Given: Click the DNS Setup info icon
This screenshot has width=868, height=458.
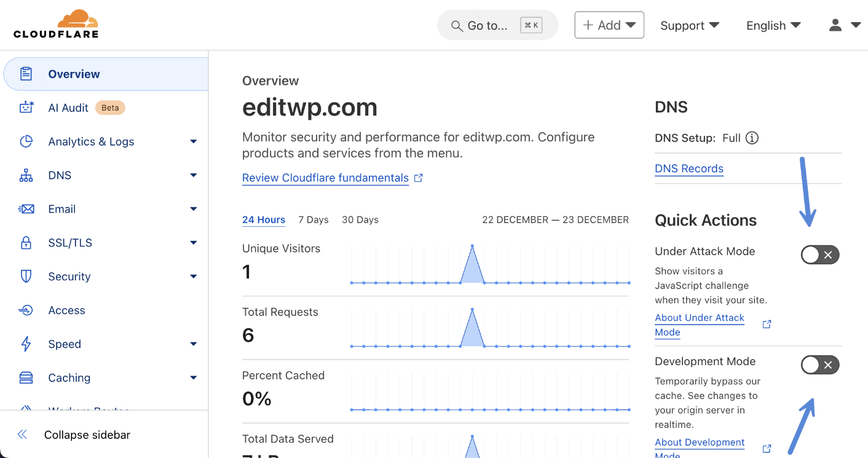Looking at the screenshot, I should click(751, 138).
